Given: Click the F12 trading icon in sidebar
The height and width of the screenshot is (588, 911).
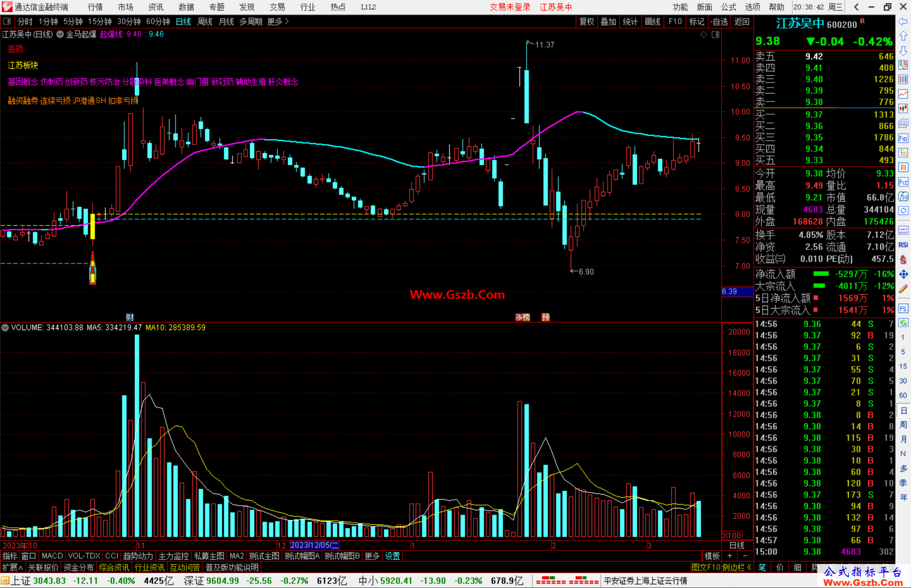Looking at the screenshot, I should (x=903, y=182).
